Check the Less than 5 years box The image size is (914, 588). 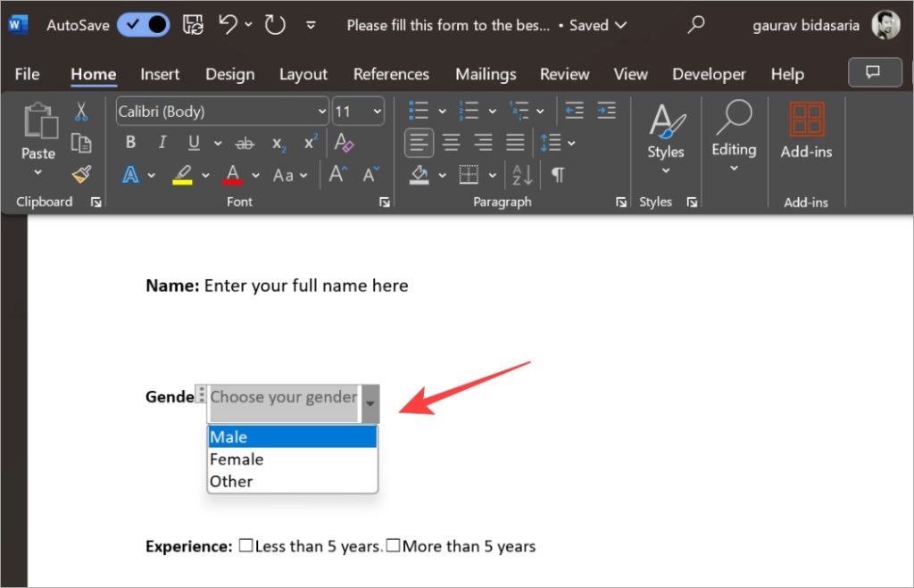pos(246,545)
